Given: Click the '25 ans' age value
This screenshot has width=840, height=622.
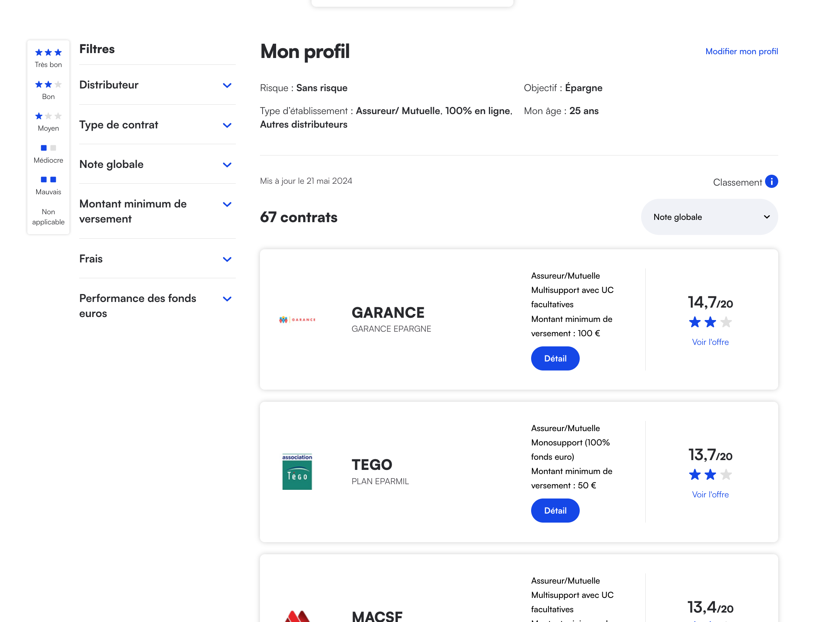Looking at the screenshot, I should 584,111.
